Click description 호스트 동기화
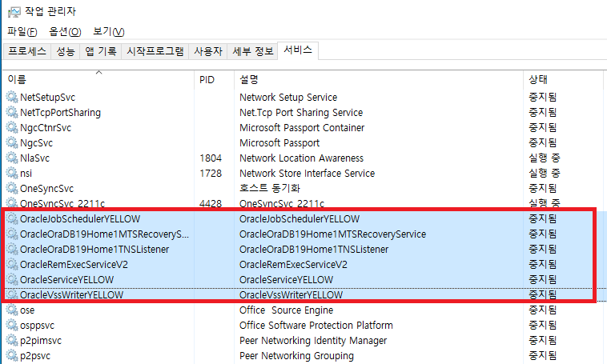Viewport: 607px width, 364px height. pyautogui.click(x=270, y=188)
